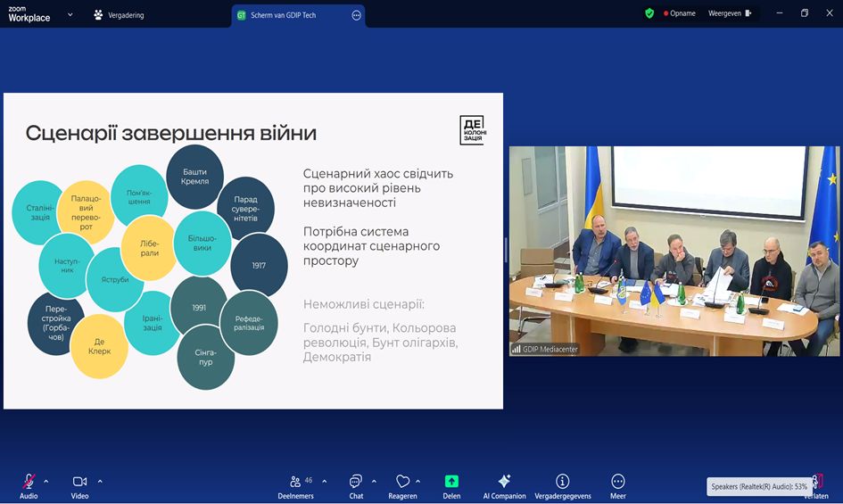Open AI Companion

click(x=504, y=482)
